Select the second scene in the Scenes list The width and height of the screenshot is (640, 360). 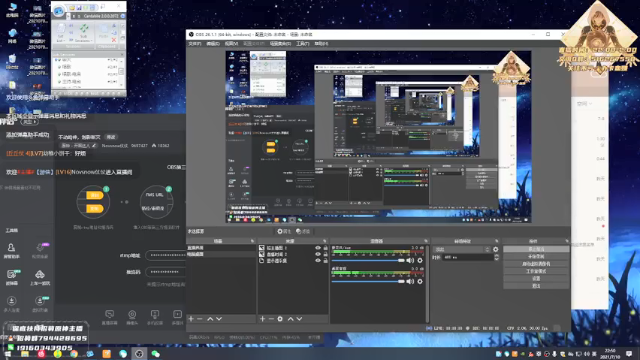(221, 254)
